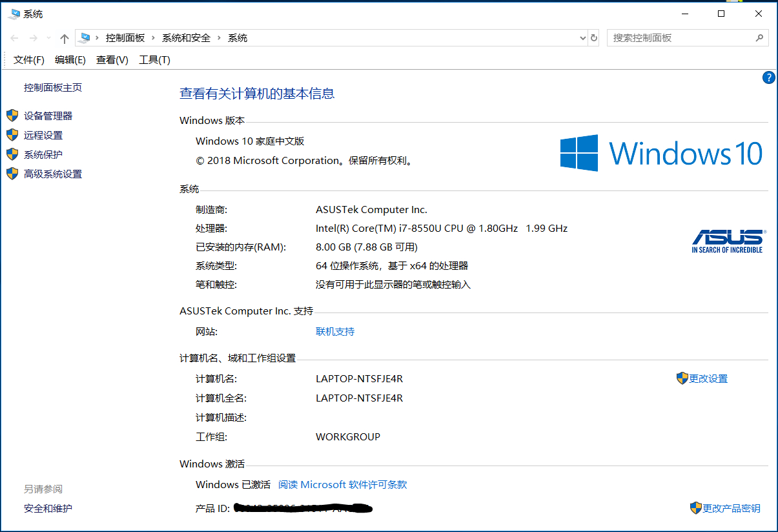Viewport: 778px width, 532px height.
Task: Select full computer name in 计算机全名 row
Action: click(359, 398)
